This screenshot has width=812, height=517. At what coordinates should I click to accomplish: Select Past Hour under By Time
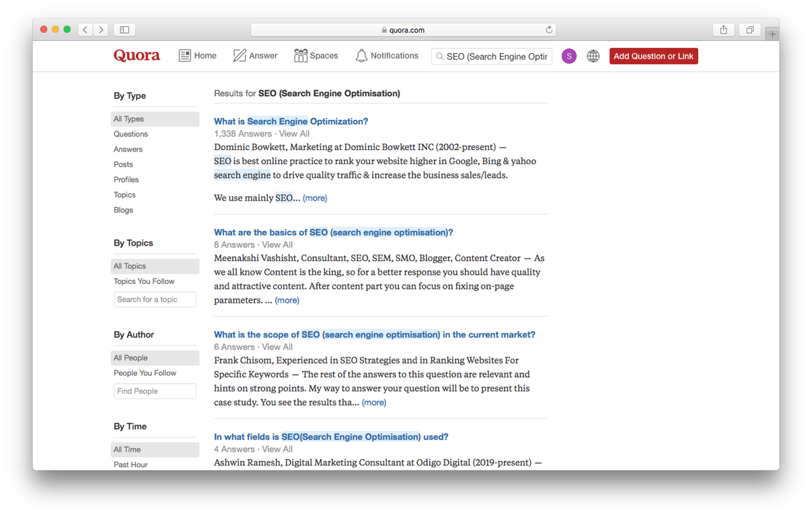(x=130, y=464)
